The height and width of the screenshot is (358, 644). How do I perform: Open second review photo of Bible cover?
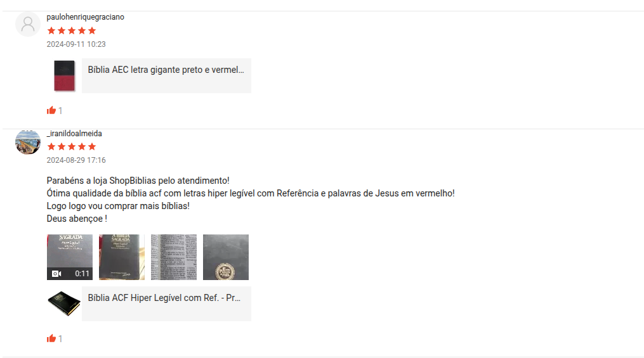click(x=122, y=257)
